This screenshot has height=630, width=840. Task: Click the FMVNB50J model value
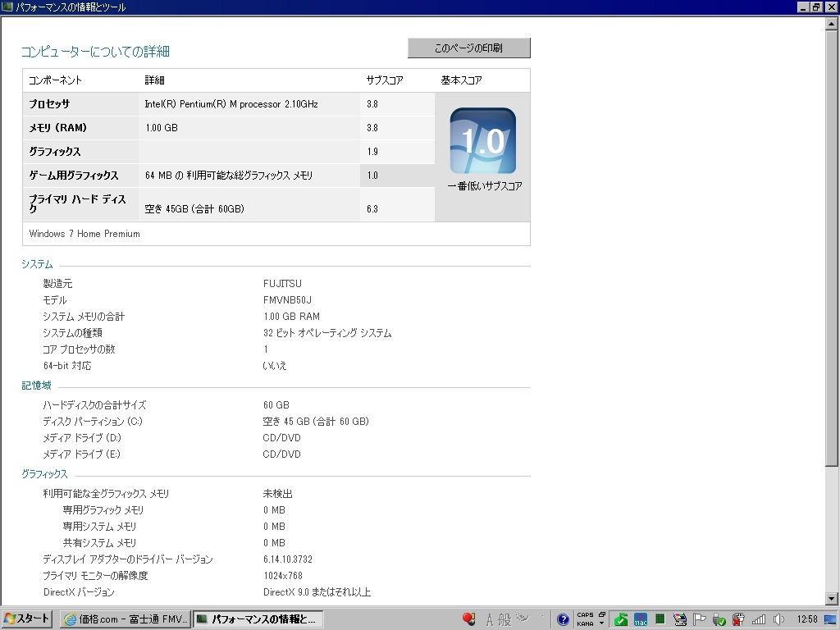287,300
